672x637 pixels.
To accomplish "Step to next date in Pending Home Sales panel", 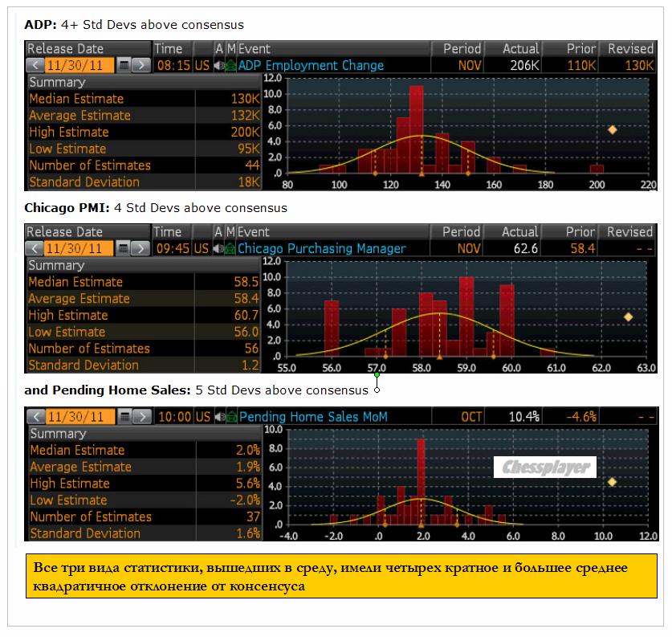I will (142, 417).
